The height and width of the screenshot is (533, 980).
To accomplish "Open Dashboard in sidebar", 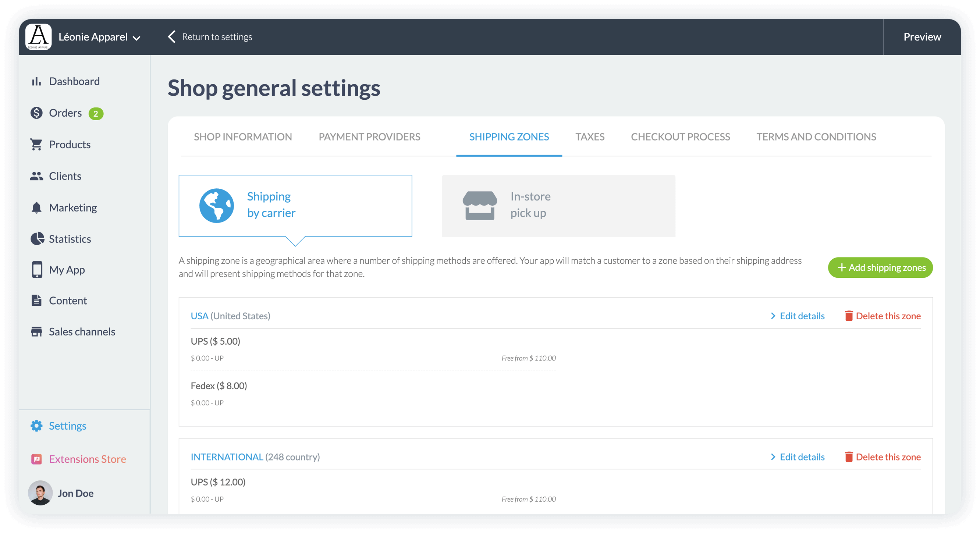I will (74, 81).
